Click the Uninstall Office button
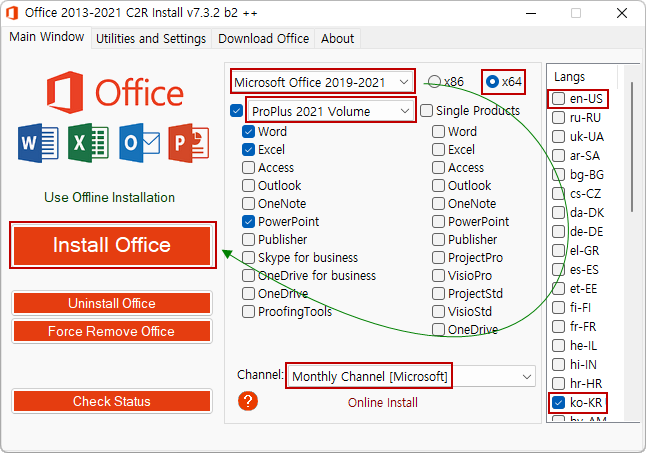This screenshot has height=453, width=646. click(x=112, y=303)
